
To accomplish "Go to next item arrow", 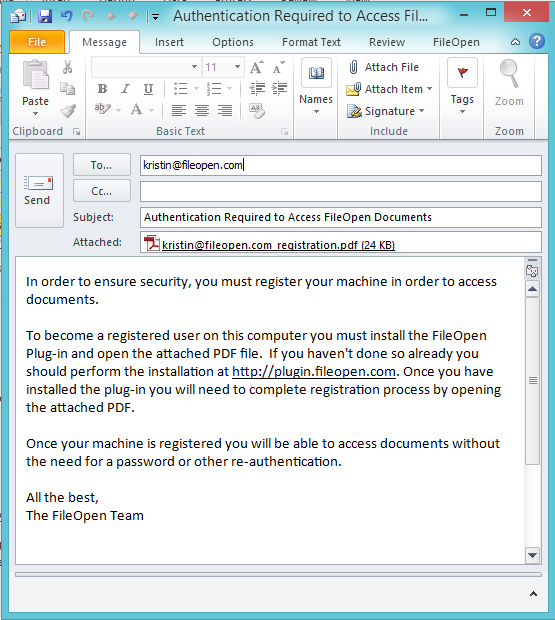I will pos(132,16).
